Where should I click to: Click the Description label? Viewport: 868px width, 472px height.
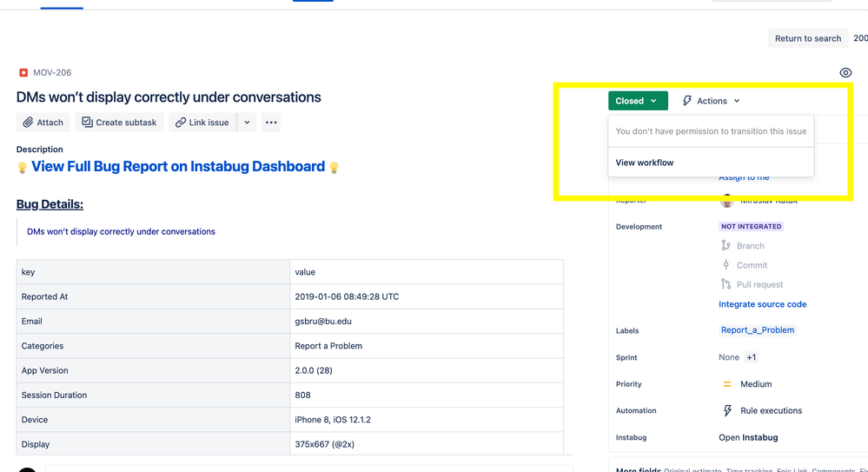coord(39,149)
